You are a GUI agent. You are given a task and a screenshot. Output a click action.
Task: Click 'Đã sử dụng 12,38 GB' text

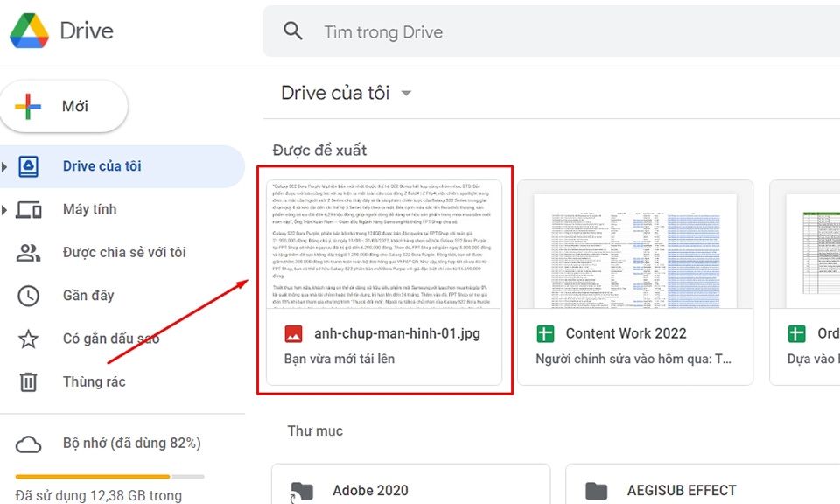pyautogui.click(x=80, y=495)
